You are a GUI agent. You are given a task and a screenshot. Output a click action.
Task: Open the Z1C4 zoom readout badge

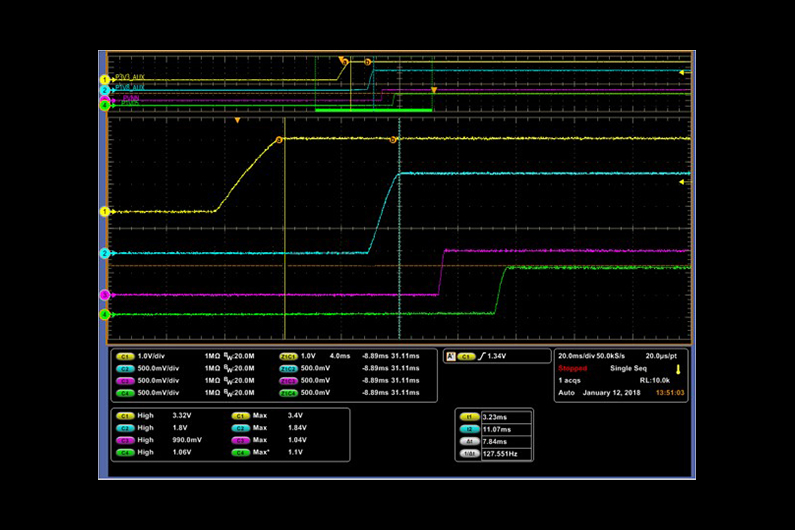(x=288, y=393)
